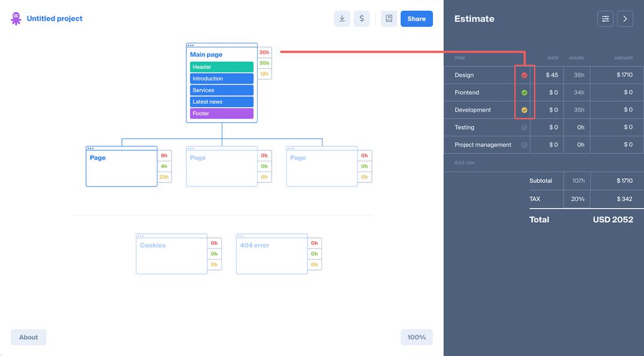Click the About button
This screenshot has width=644, height=356.
[28, 337]
